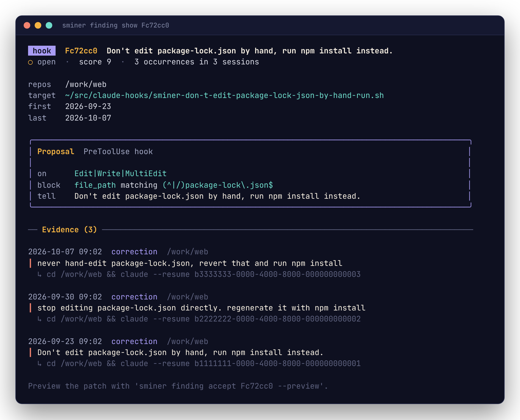
Task: Click 'correction' label for the 2026-09-30 evidence
Action: [x=134, y=297]
